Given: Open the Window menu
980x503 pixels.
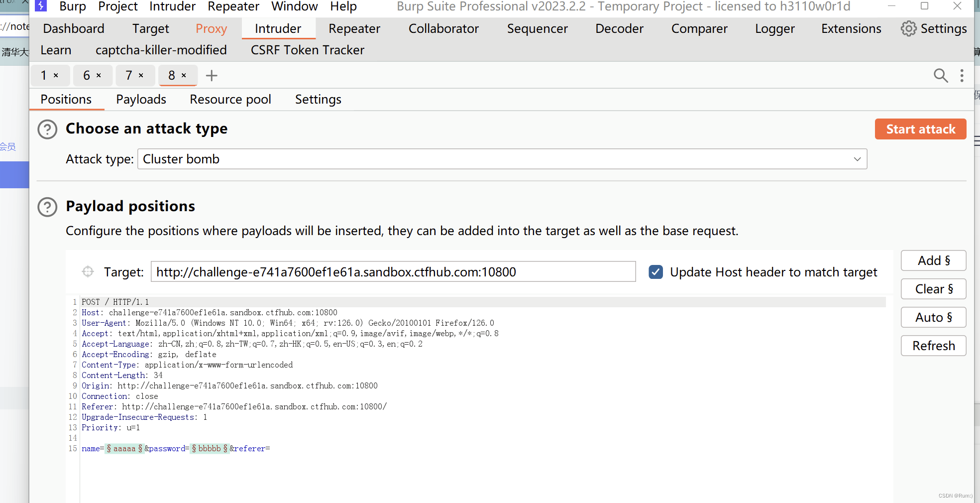Looking at the screenshot, I should (294, 6).
